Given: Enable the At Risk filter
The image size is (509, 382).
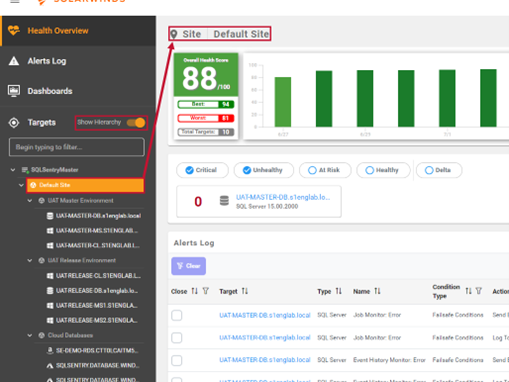Looking at the screenshot, I should click(x=312, y=170).
